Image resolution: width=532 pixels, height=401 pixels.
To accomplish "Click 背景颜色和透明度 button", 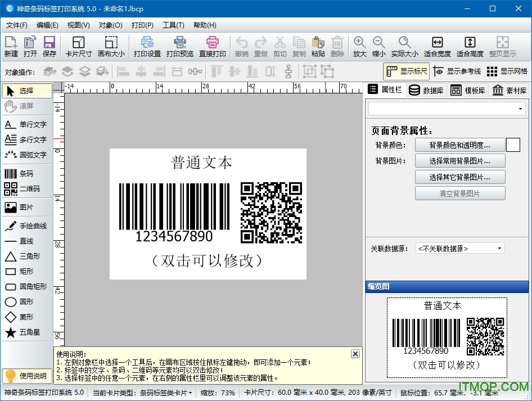I will 459,145.
